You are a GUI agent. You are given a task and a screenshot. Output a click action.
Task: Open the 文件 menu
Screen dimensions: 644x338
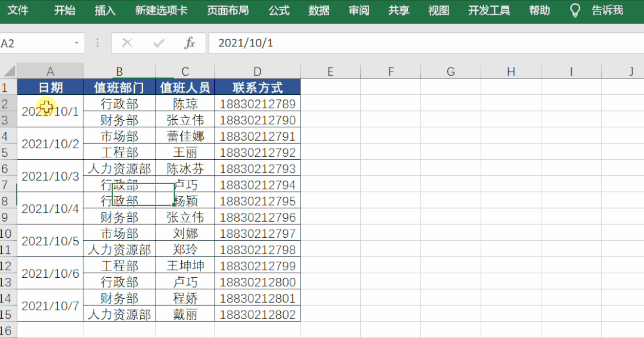click(18, 10)
